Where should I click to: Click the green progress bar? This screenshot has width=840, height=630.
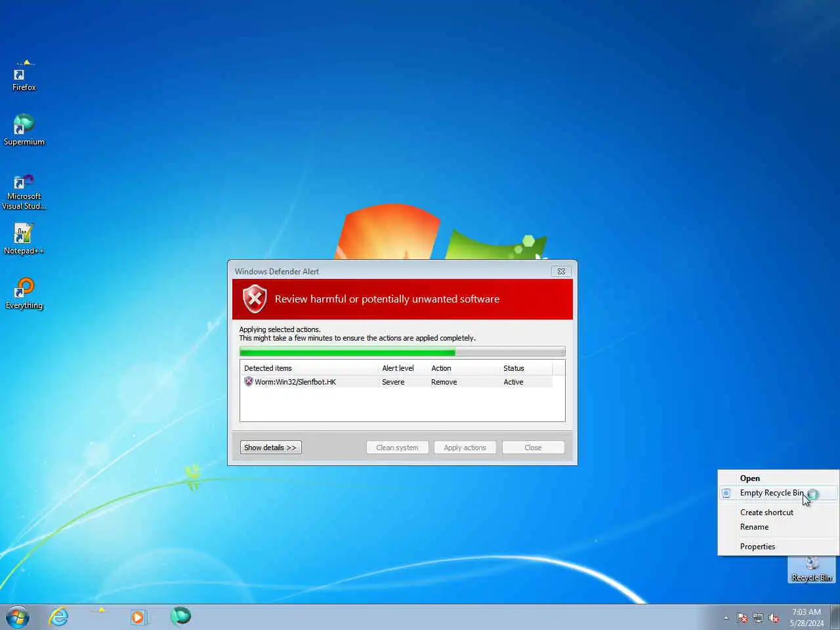click(402, 352)
